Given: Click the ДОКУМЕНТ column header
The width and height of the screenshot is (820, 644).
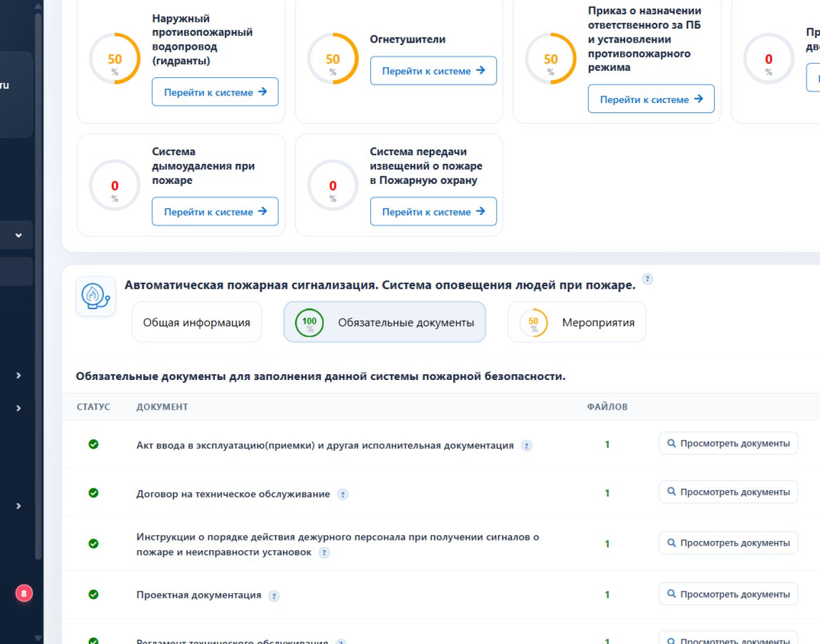Looking at the screenshot, I should [x=162, y=407].
